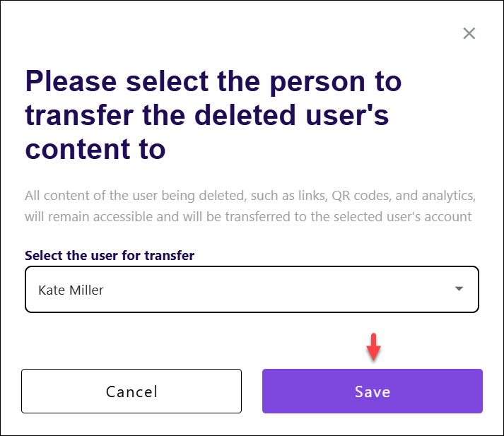Viewport: 504px width, 436px height.
Task: Click the "transfer the deleted user's" heading line
Action: [x=207, y=116]
